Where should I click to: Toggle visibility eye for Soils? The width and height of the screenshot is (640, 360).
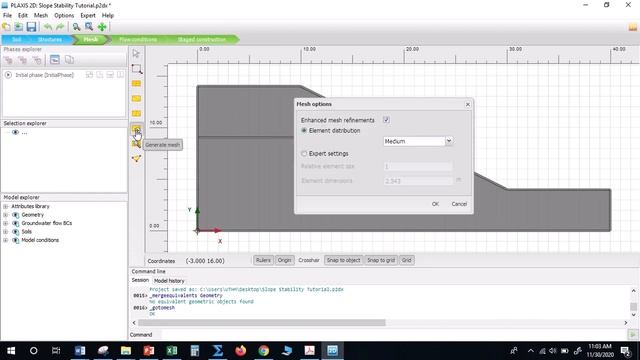(16, 232)
